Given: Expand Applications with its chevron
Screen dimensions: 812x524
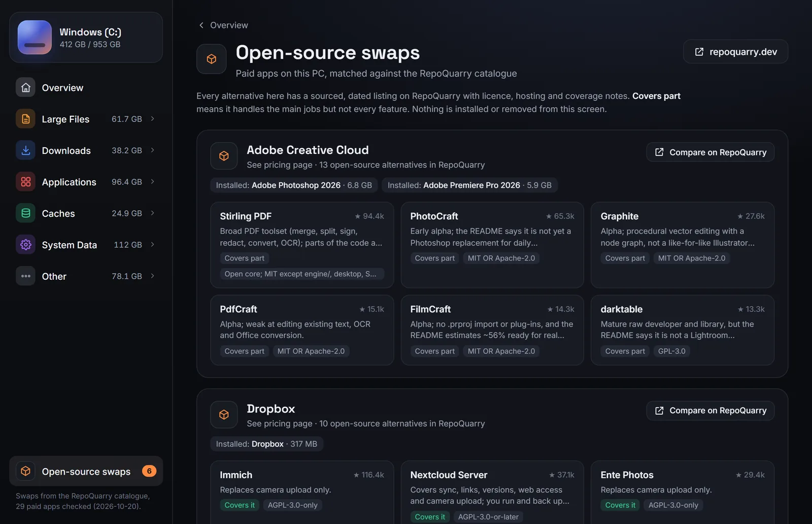Looking at the screenshot, I should coord(152,182).
